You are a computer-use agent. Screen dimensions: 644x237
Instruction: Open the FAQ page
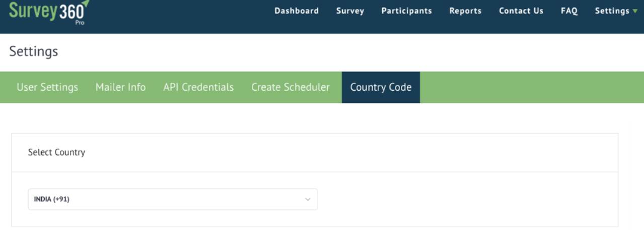pos(569,11)
